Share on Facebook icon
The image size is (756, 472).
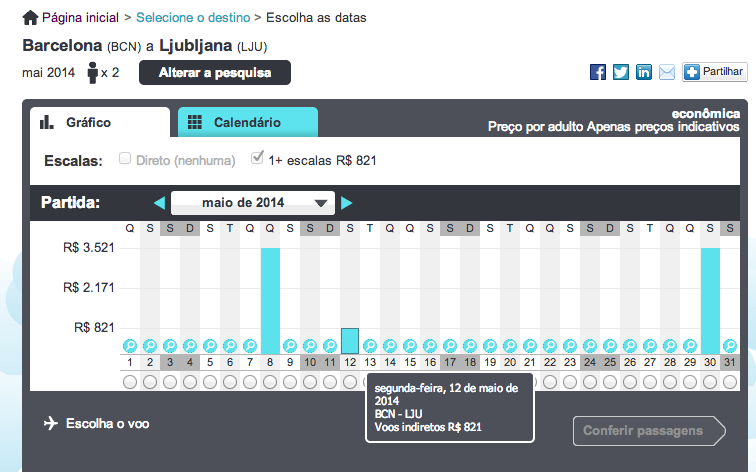[598, 72]
